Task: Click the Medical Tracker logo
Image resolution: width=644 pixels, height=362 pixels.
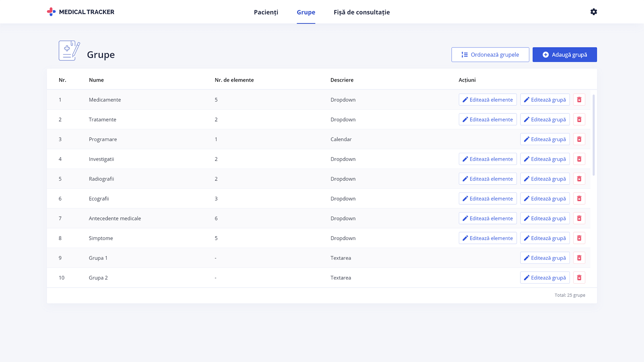Action: click(80, 12)
